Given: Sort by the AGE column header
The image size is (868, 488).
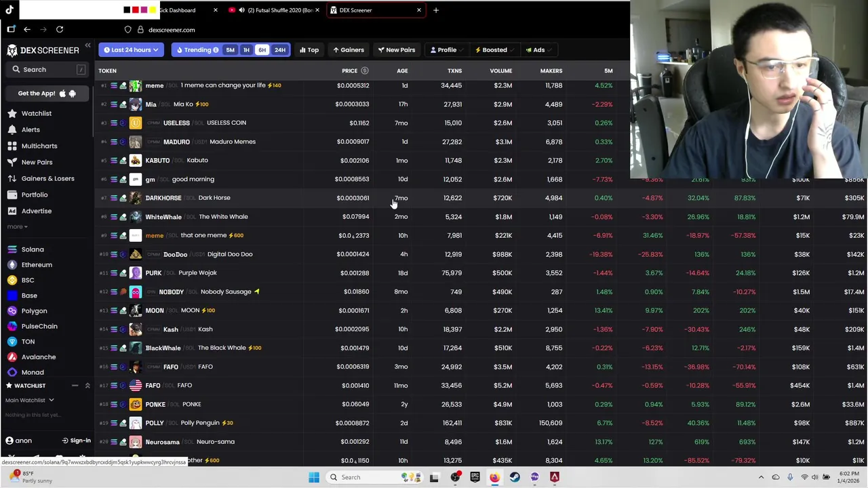Looking at the screenshot, I should (402, 70).
